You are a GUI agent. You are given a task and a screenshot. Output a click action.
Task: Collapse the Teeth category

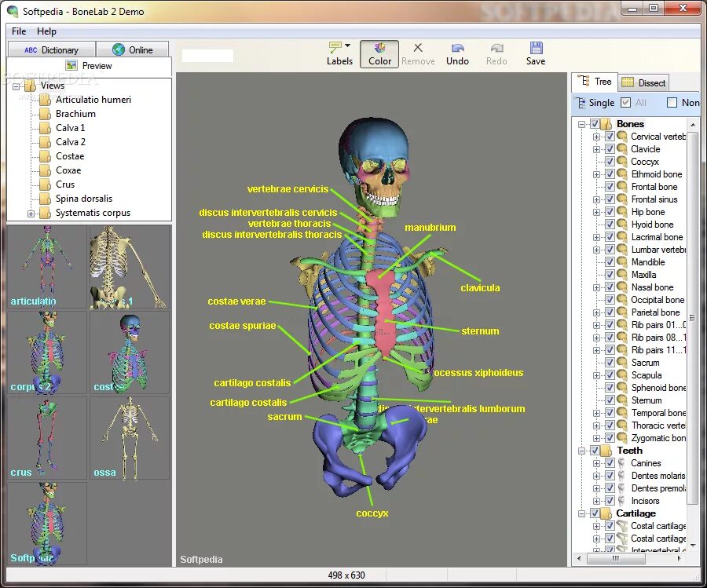(581, 451)
